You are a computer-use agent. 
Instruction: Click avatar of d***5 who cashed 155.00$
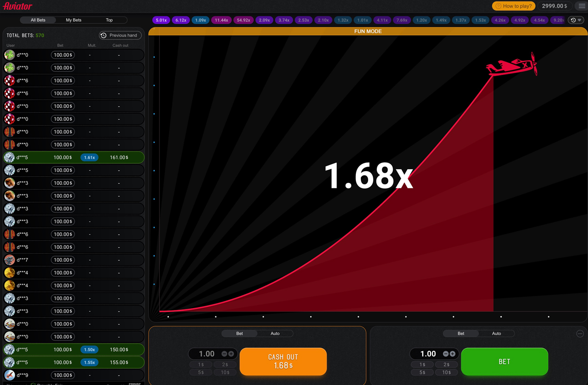coord(10,362)
